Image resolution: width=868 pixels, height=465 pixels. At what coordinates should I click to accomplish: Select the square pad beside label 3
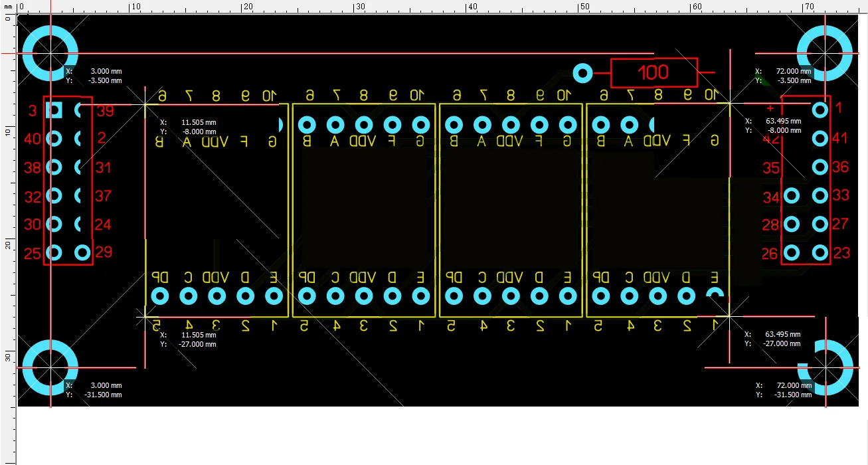[x=54, y=110]
